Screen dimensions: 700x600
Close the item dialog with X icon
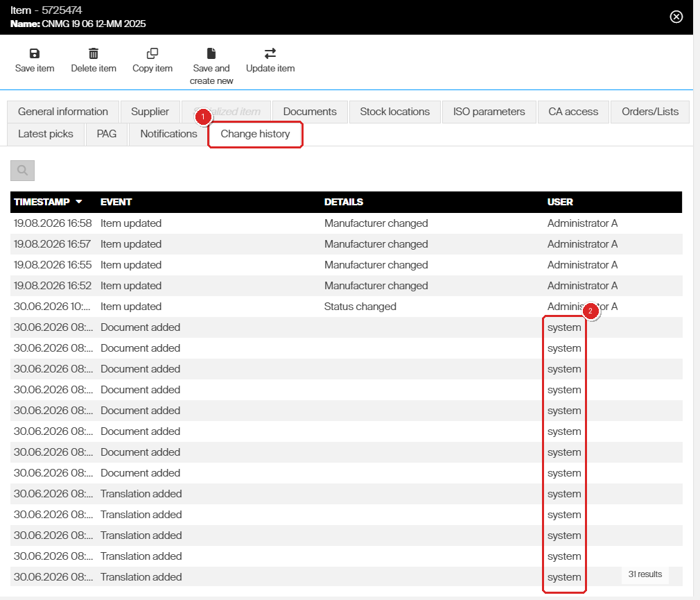pos(676,17)
